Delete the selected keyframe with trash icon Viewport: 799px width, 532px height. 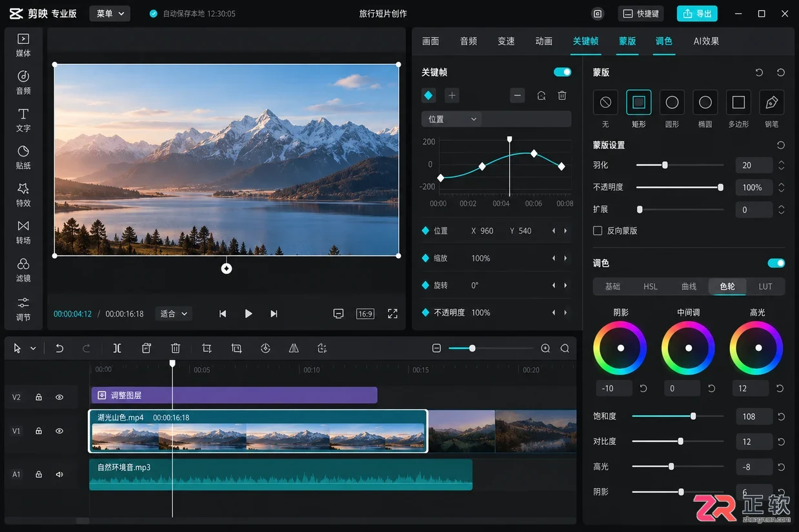[562, 95]
